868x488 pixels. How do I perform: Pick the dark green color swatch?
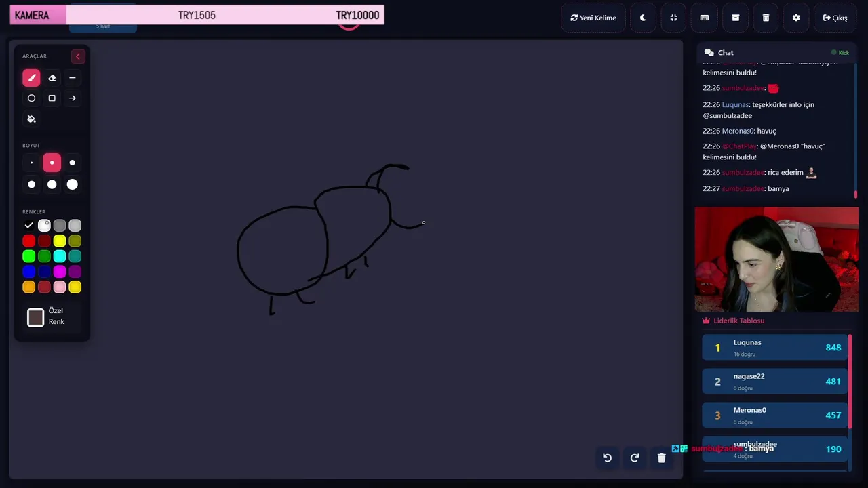pos(44,256)
